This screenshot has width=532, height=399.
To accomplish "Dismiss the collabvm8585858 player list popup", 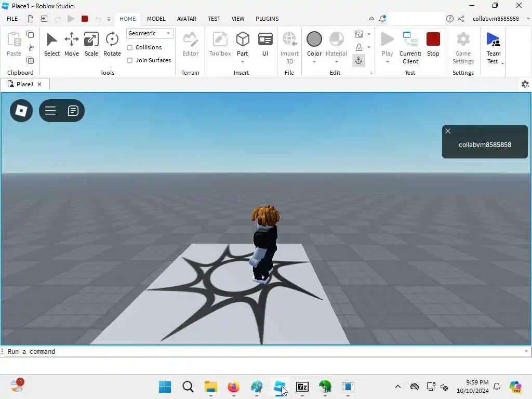I will point(448,131).
